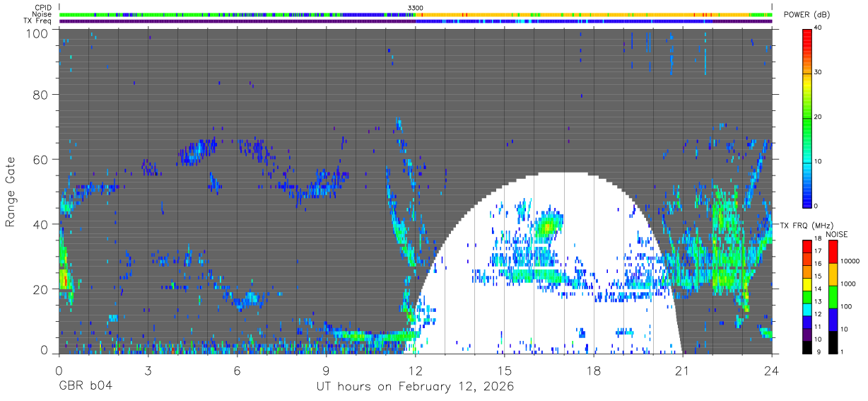Screen dimensions: 868x401
Task: Click the "Range Gate" y-axis title
Action: 11,192
